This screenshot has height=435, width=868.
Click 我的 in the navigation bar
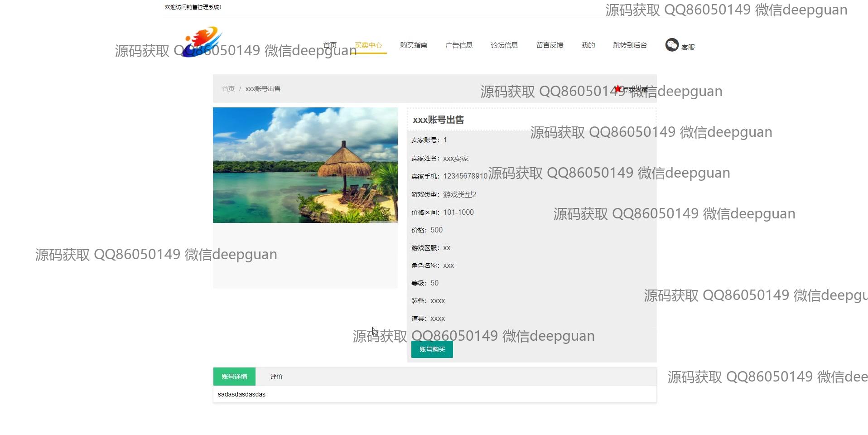point(588,45)
